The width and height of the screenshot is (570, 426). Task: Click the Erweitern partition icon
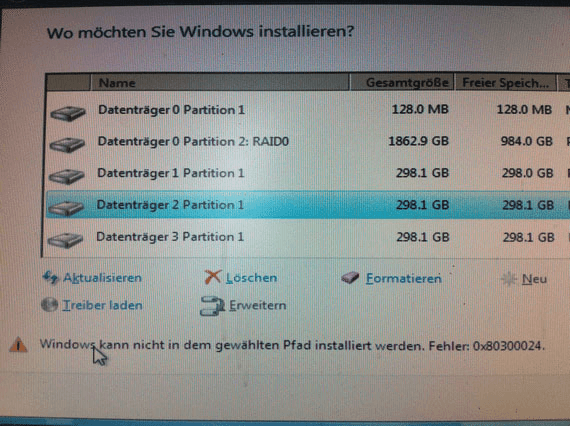click(x=212, y=306)
